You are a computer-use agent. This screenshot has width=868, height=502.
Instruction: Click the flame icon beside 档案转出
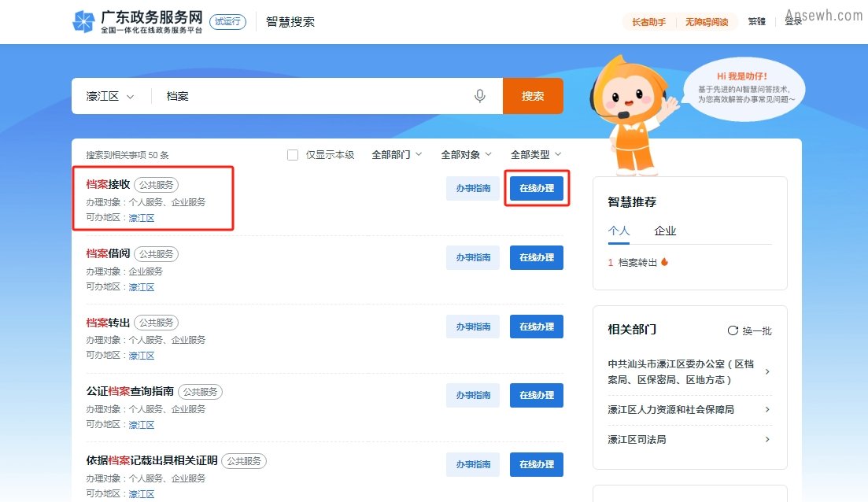click(x=664, y=262)
